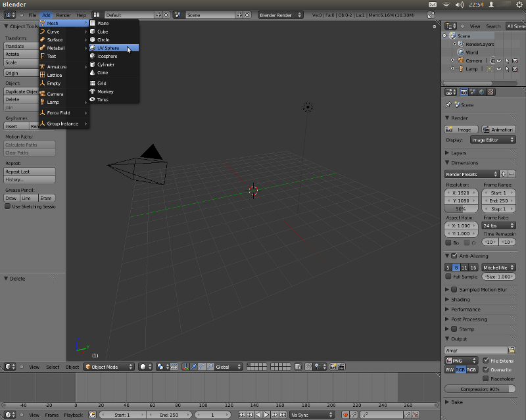Viewport: 526px width, 420px height.
Task: Click the timeline play animation button
Action: pos(266,415)
